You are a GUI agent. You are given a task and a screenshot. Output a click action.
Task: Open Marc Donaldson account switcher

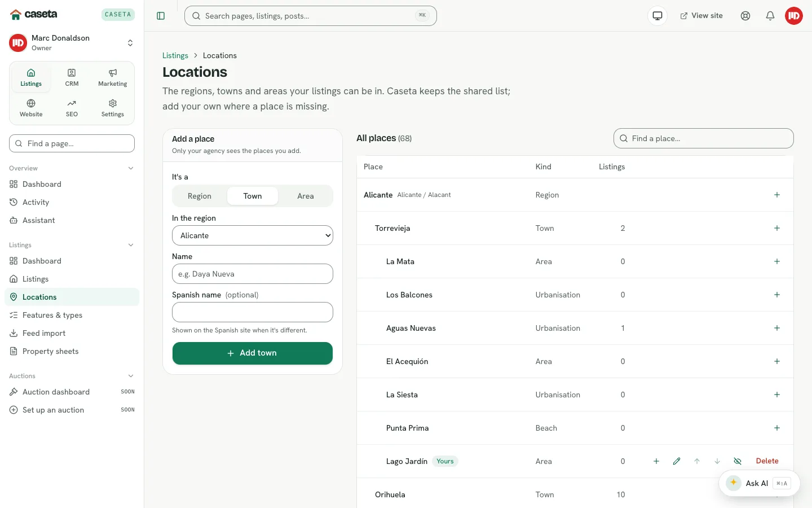[72, 43]
